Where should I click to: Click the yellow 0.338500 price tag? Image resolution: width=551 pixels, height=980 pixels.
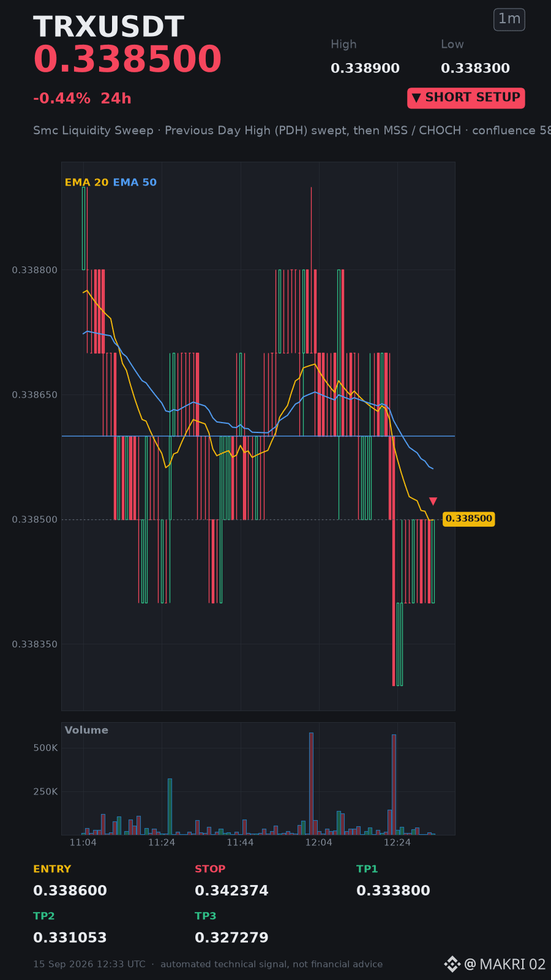click(x=468, y=519)
